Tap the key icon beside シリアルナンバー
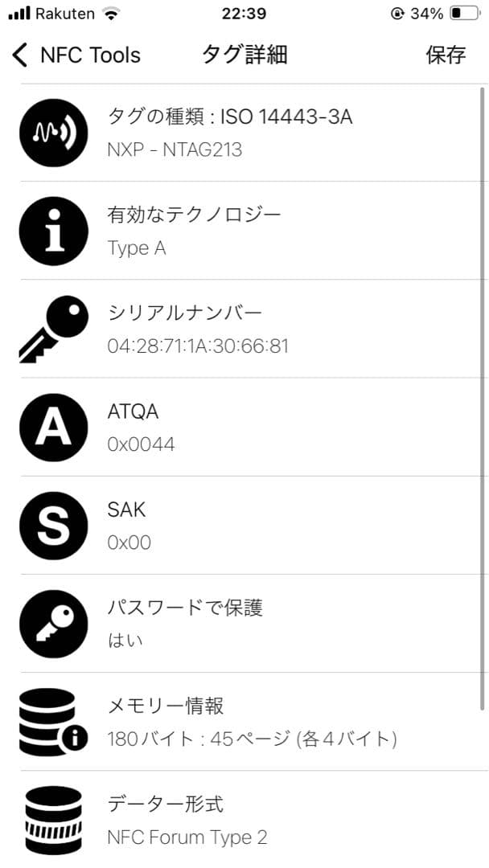 (53, 330)
